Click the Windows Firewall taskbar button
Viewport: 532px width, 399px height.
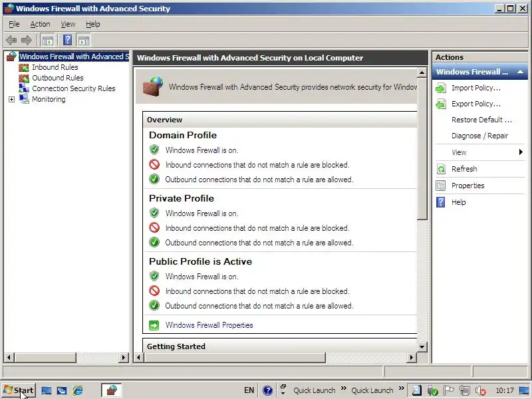pyautogui.click(x=111, y=390)
